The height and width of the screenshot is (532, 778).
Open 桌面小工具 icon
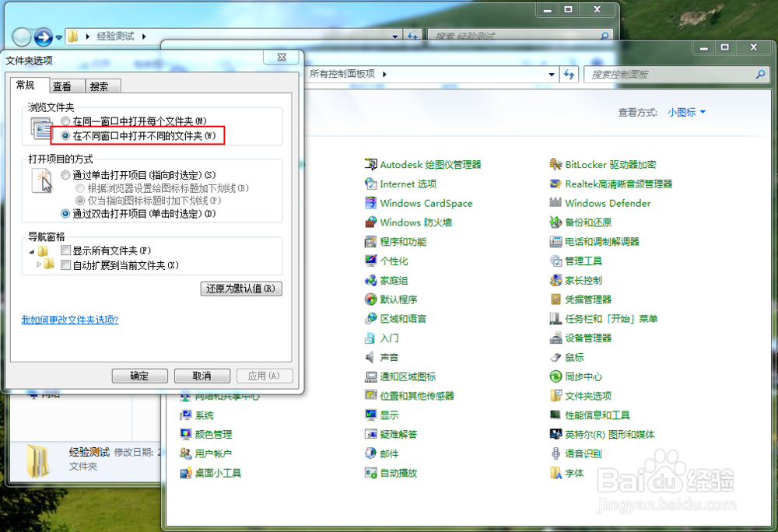(x=186, y=473)
